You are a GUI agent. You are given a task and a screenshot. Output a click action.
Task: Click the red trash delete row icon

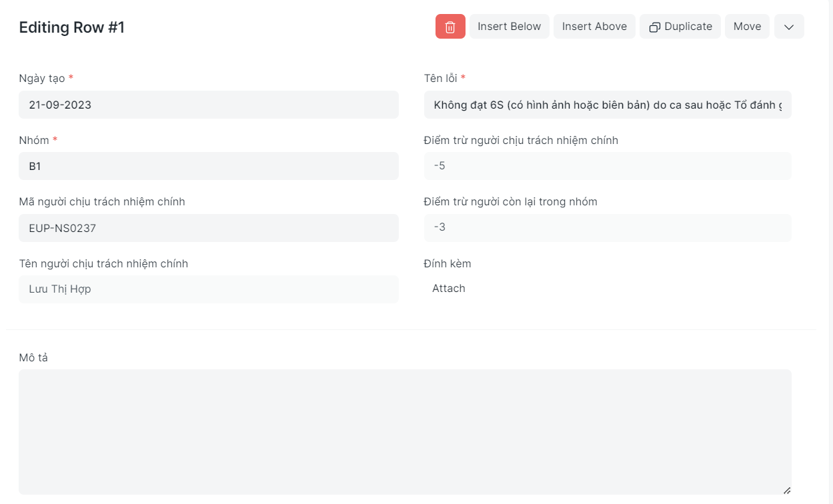point(450,27)
